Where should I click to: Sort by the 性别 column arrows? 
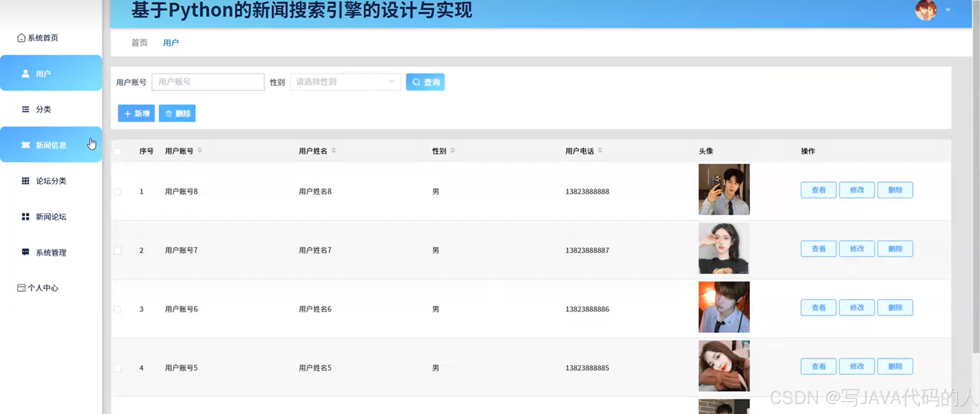(x=453, y=151)
